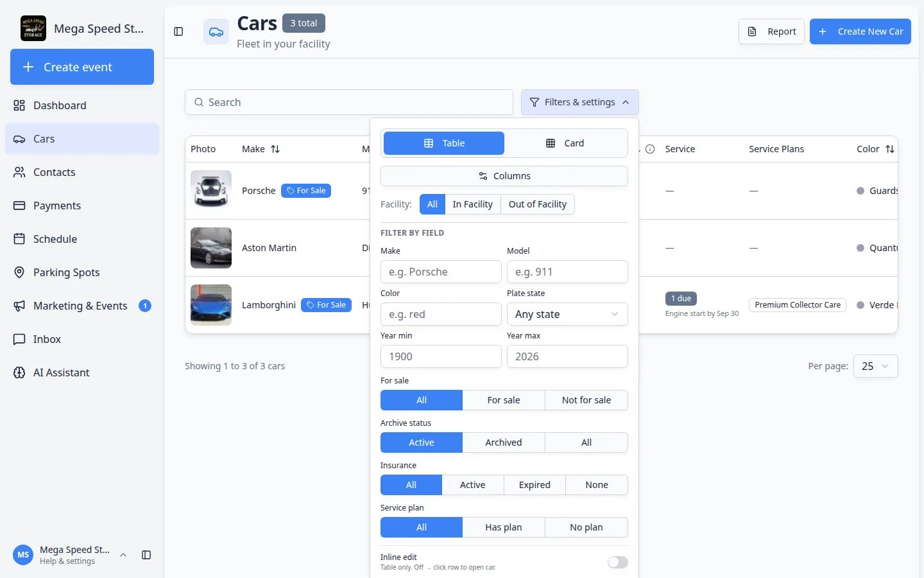
Task: Click the Create event button
Action: click(x=82, y=67)
